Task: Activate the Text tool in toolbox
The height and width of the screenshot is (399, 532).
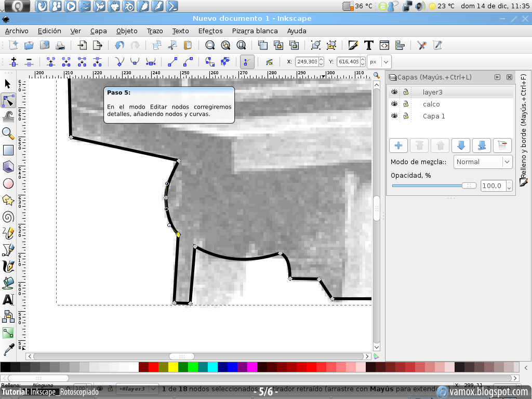Action: click(x=8, y=300)
